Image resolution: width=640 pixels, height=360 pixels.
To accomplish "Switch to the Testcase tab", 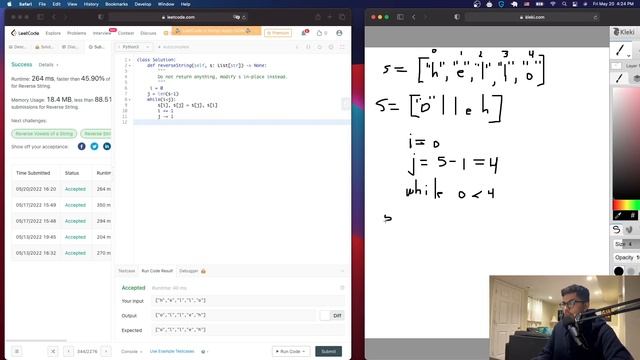I will click(127, 271).
